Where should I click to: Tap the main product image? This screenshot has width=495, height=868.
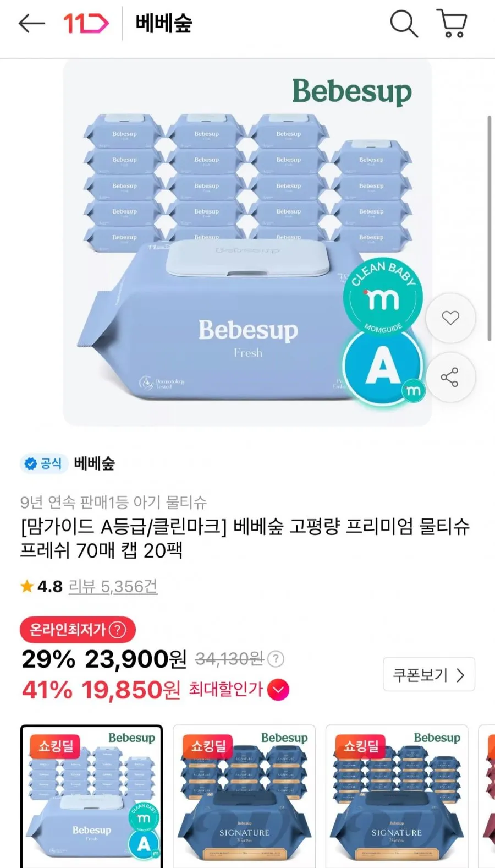[248, 242]
